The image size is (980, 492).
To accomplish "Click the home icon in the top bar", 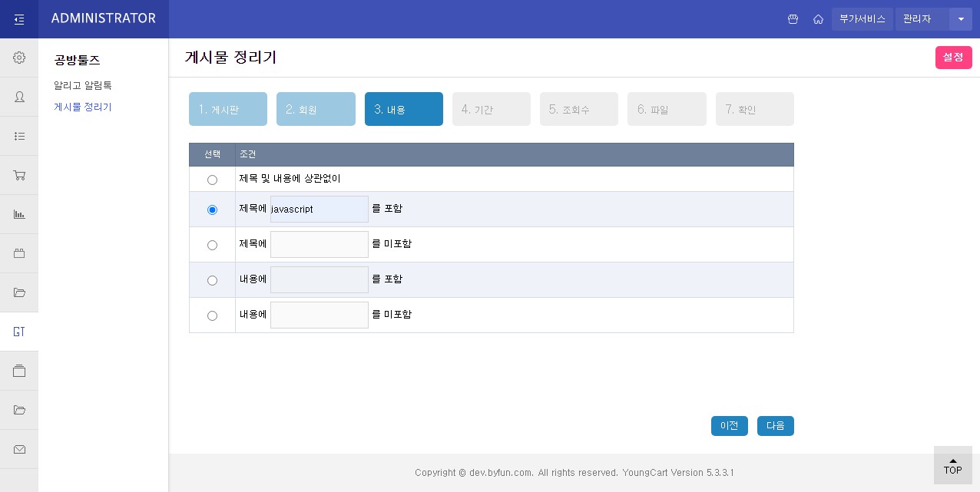I will click(x=818, y=19).
